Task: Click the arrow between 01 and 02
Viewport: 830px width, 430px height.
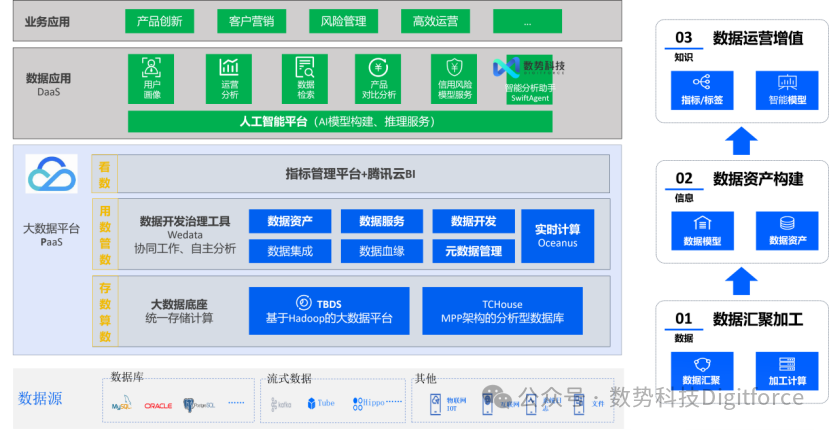Action: 741,282
